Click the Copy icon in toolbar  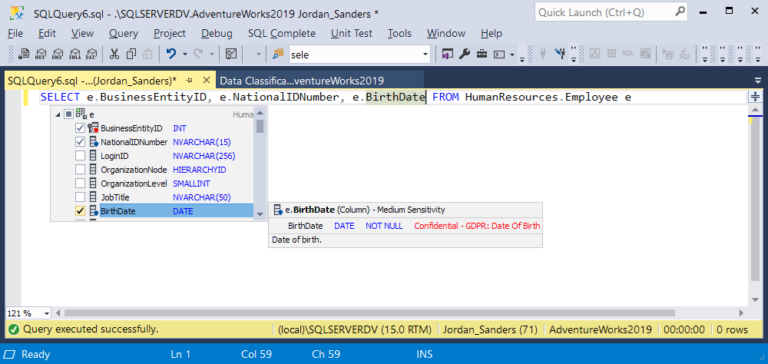point(131,54)
